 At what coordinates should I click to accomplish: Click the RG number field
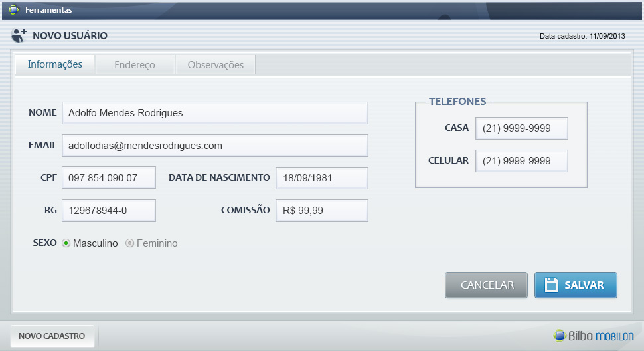pyautogui.click(x=108, y=210)
